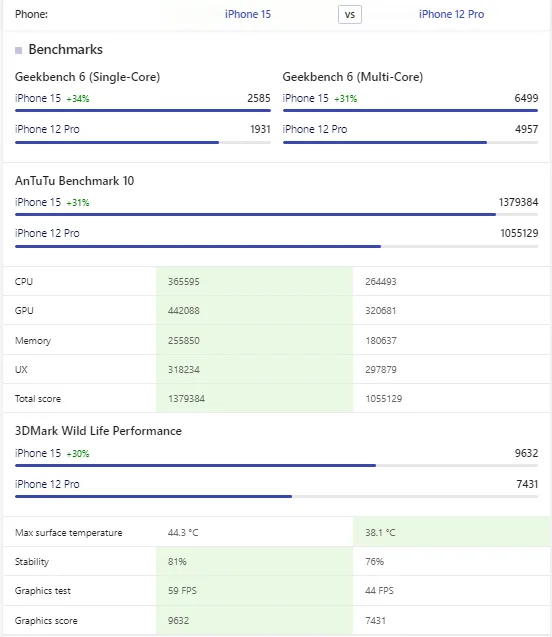Click the iPhone 12 Pro multi-core progress bar
The image size is (552, 637).
(410, 143)
